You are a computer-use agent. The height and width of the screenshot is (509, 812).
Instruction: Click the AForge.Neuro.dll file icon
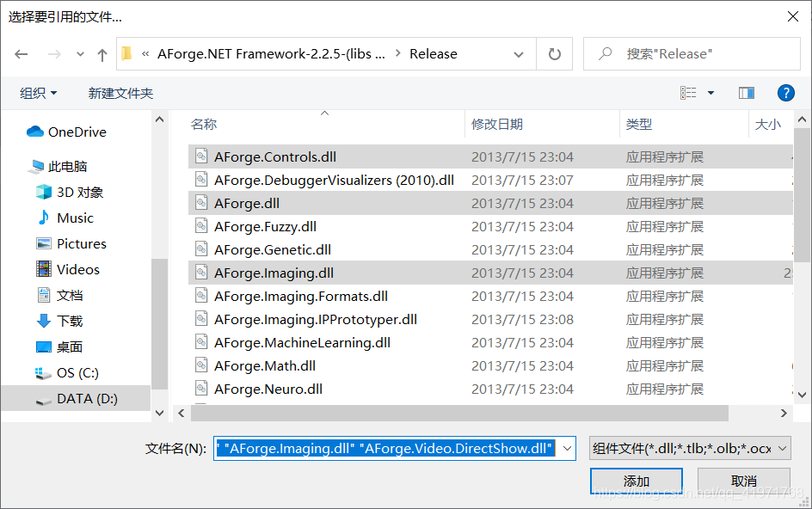(x=201, y=389)
